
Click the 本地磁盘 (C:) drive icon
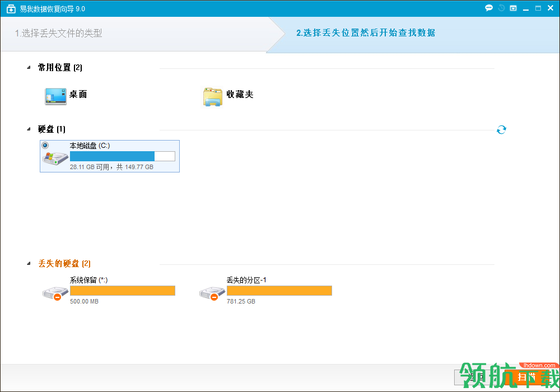click(x=55, y=158)
